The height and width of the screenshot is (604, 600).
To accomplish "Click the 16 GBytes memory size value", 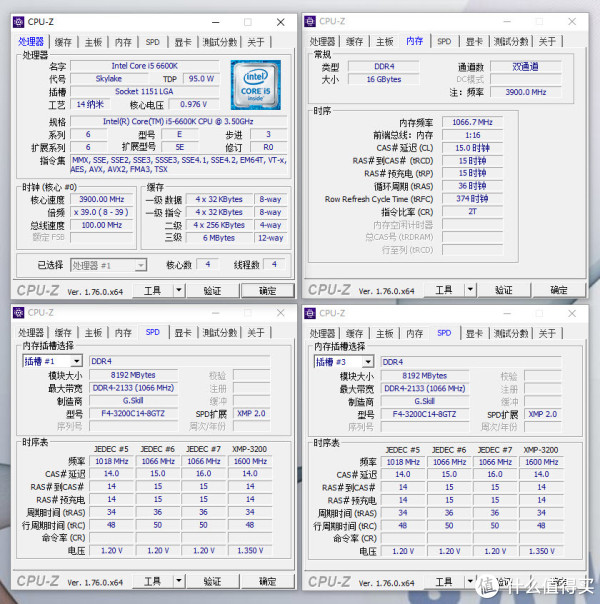I will pyautogui.click(x=384, y=79).
